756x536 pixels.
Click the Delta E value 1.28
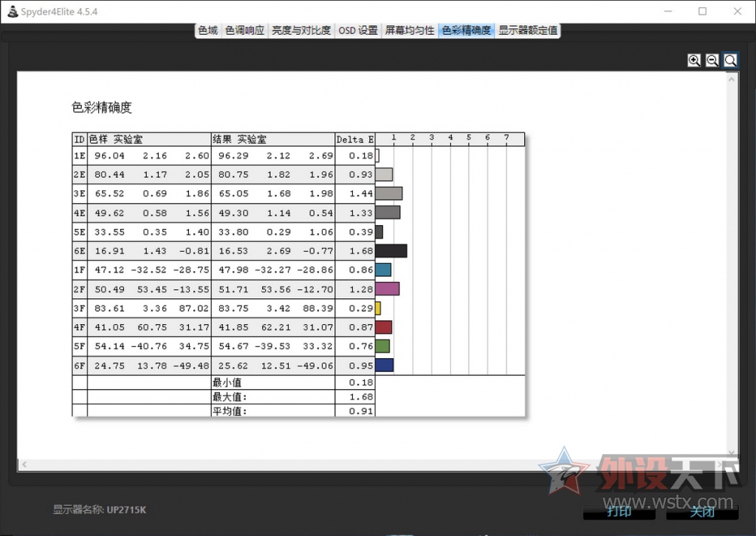[x=361, y=289]
